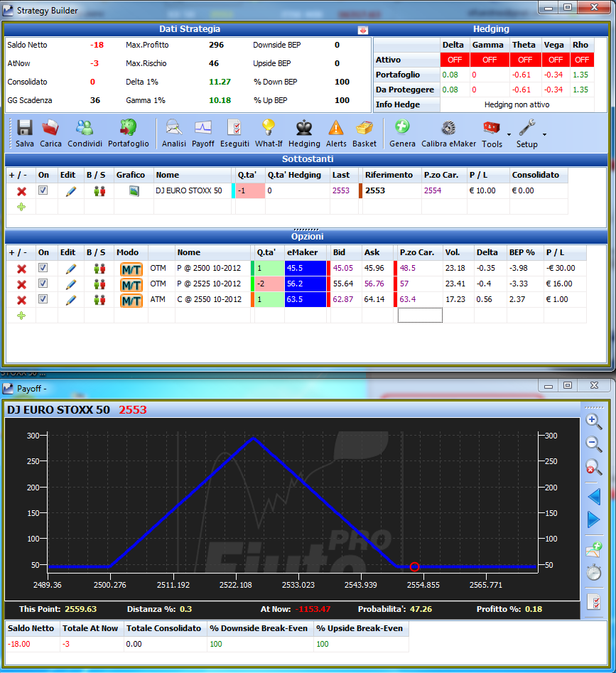Screen dimensions: 616x673
Task: Select the Sottostanti section header
Action: click(306, 159)
